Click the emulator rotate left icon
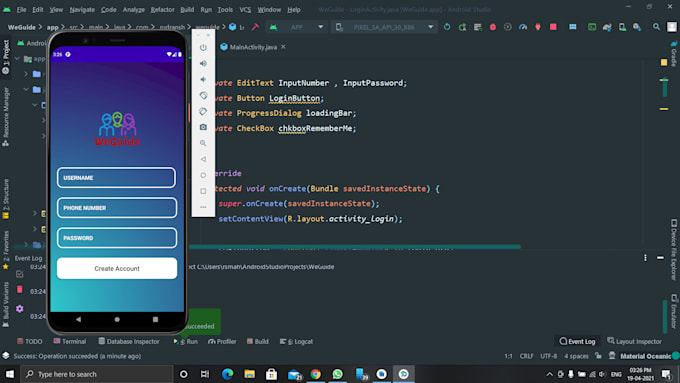 203,95
